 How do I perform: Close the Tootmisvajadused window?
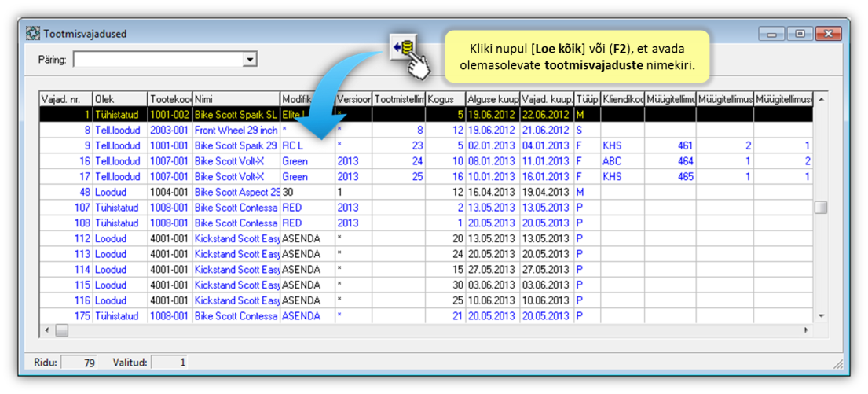(828, 35)
